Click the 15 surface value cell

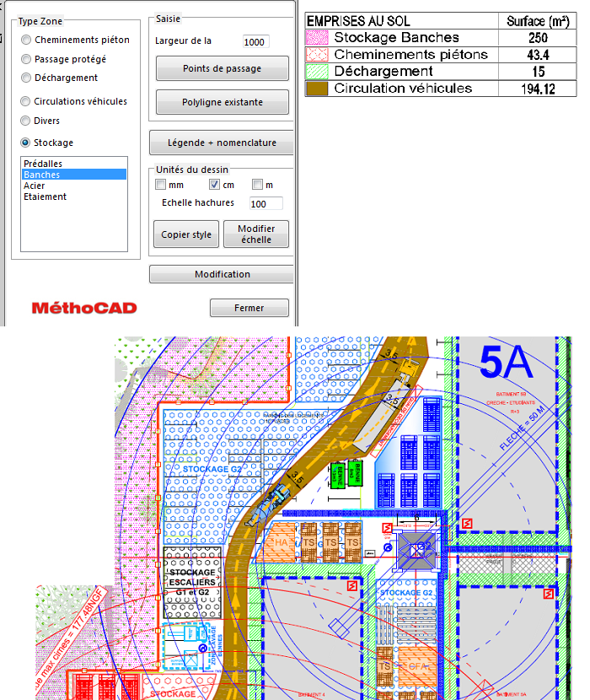pos(538,72)
